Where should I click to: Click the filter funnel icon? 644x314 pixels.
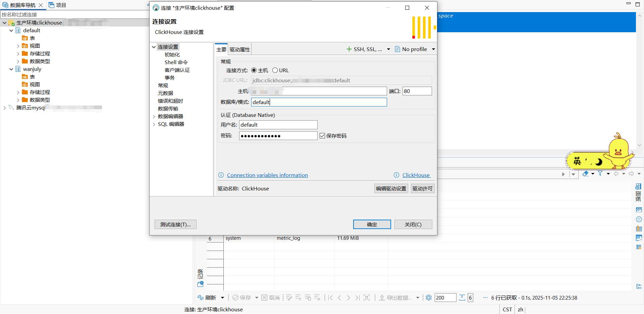[x=600, y=174]
